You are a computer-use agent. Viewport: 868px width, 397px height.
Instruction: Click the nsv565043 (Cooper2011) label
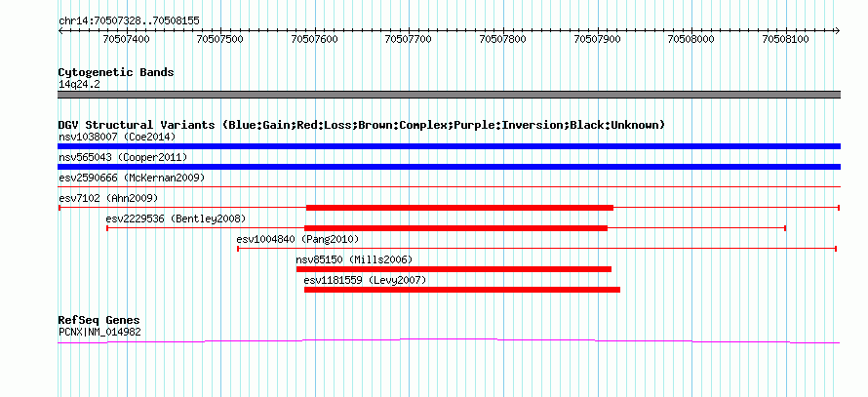point(123,157)
